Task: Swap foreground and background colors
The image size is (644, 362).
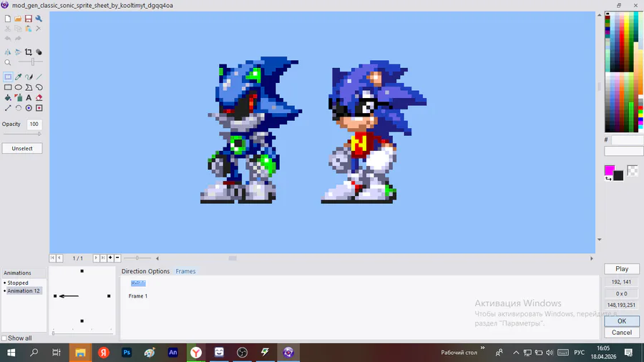Action: pyautogui.click(x=608, y=179)
